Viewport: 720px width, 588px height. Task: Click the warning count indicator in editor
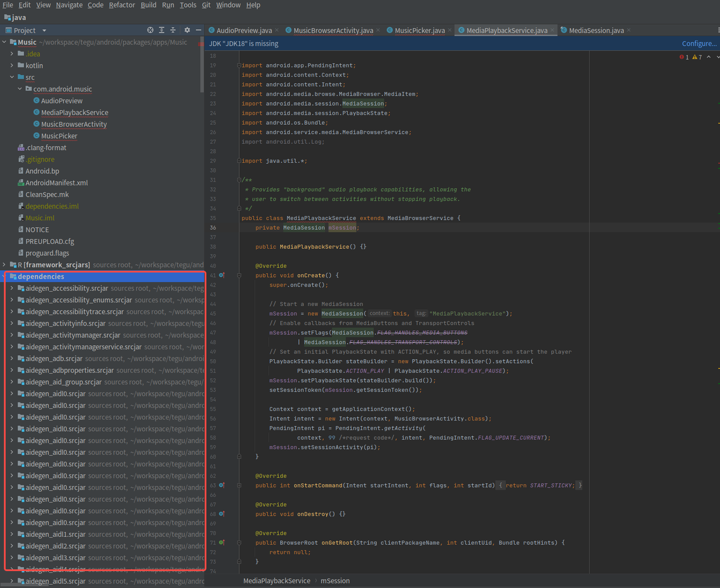697,57
